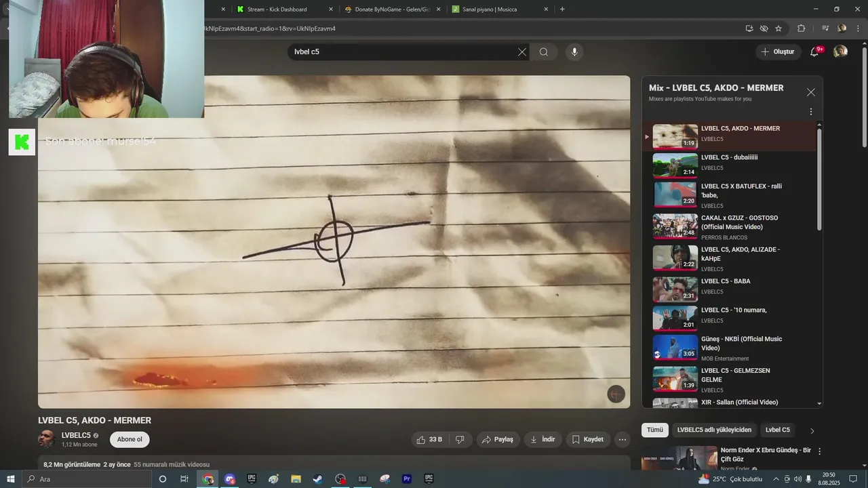Like the video with 33 B likes
Viewport: 868px width, 488px height.
click(429, 439)
